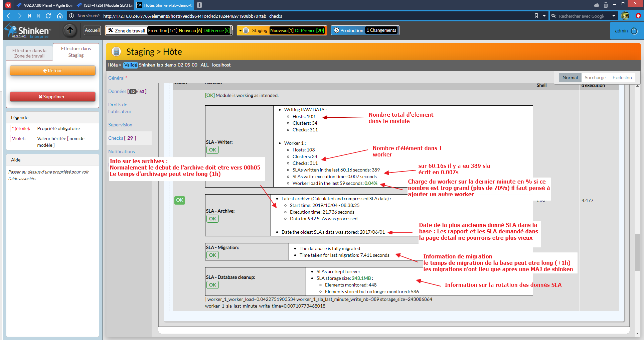Go to browser home page icon
The image size is (644, 340).
[x=60, y=16]
